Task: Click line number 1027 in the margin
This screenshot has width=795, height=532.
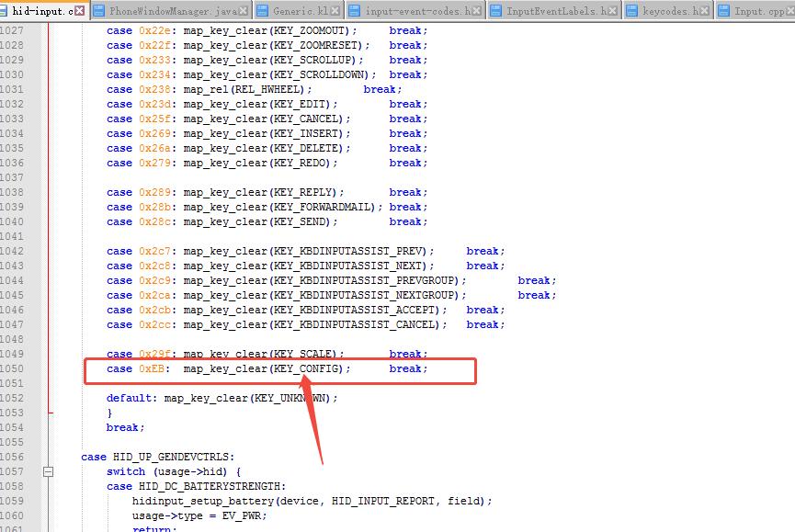Action: pyautogui.click(x=12, y=31)
